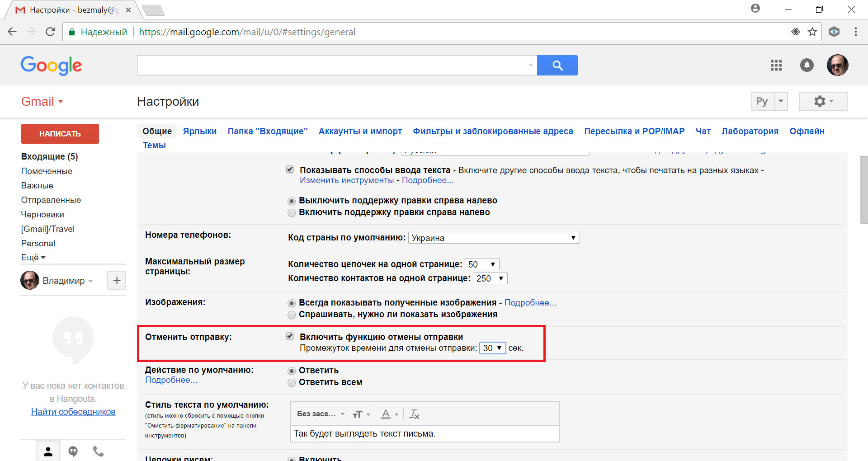Open Фильтры и заблокированные адреса tab
Viewport: 868px width, 461px height.
pos(493,131)
